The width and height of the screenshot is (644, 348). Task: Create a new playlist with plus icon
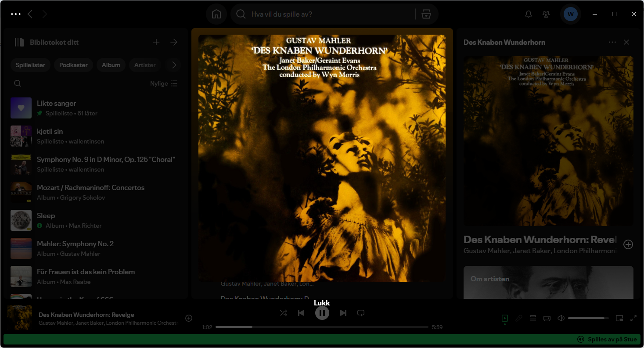(x=156, y=42)
